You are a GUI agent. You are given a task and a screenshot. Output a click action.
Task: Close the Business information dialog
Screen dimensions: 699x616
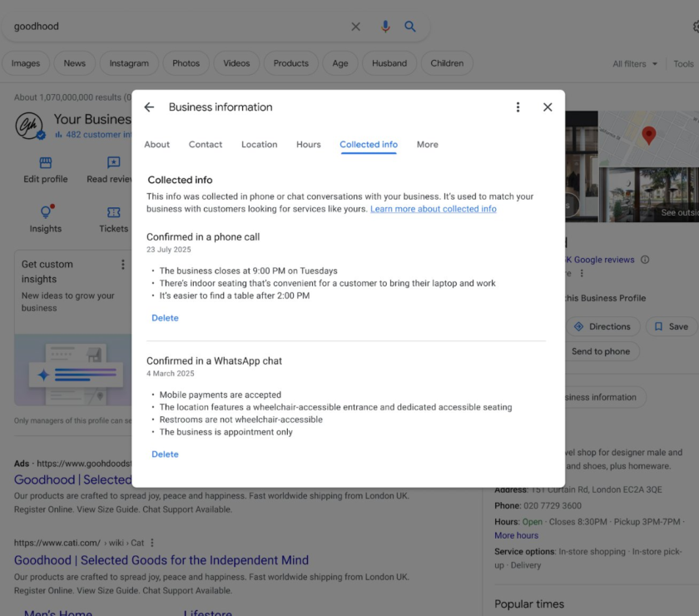point(548,107)
